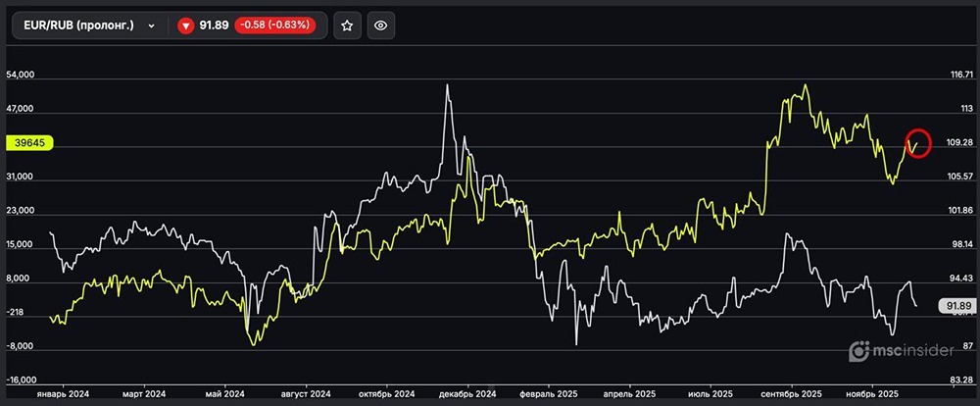Click the 116.71 label on the right axis
980x406 pixels.
[959, 76]
